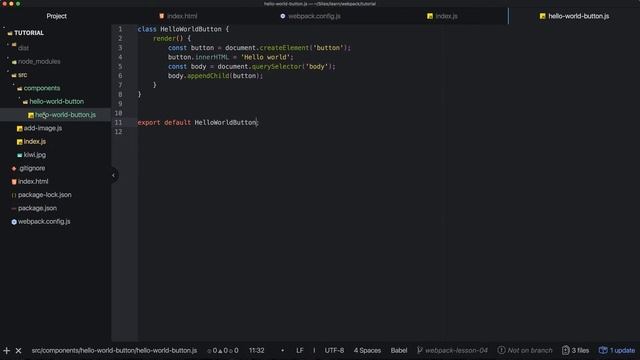
Task: Open index.html in the tree
Action: (x=33, y=182)
